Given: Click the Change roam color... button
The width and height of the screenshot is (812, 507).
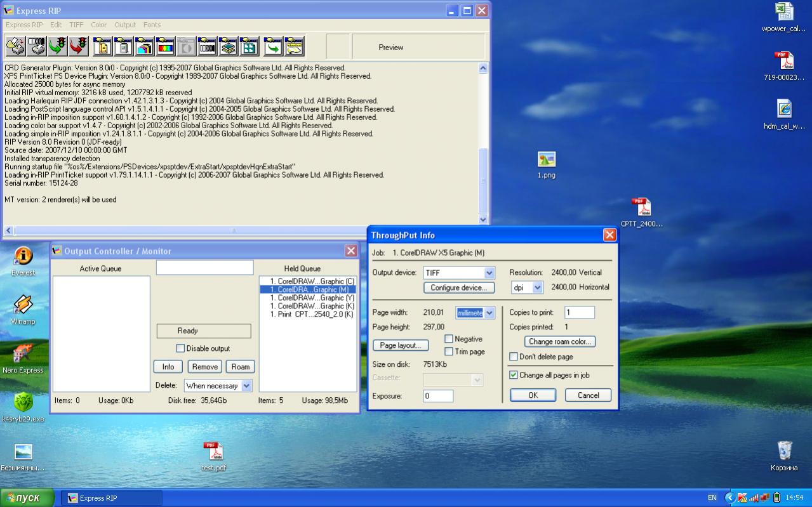Looking at the screenshot, I should point(560,341).
